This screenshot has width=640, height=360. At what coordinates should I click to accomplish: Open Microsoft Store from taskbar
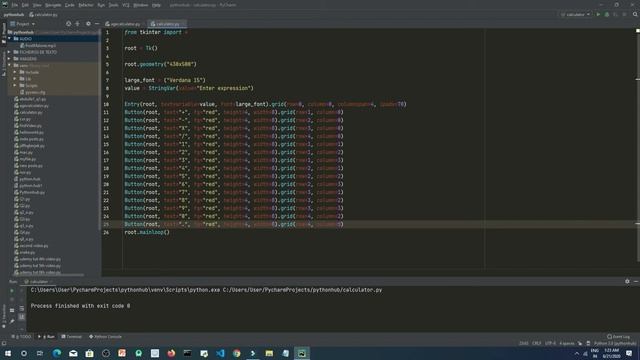pyautogui.click(x=89, y=353)
